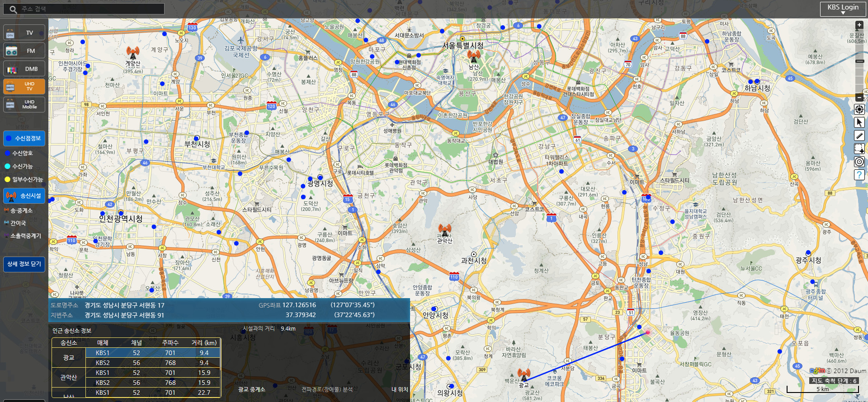The image size is (868, 402).
Task: Open 전파경로(장애물) 분석 path analysis
Action: (327, 389)
